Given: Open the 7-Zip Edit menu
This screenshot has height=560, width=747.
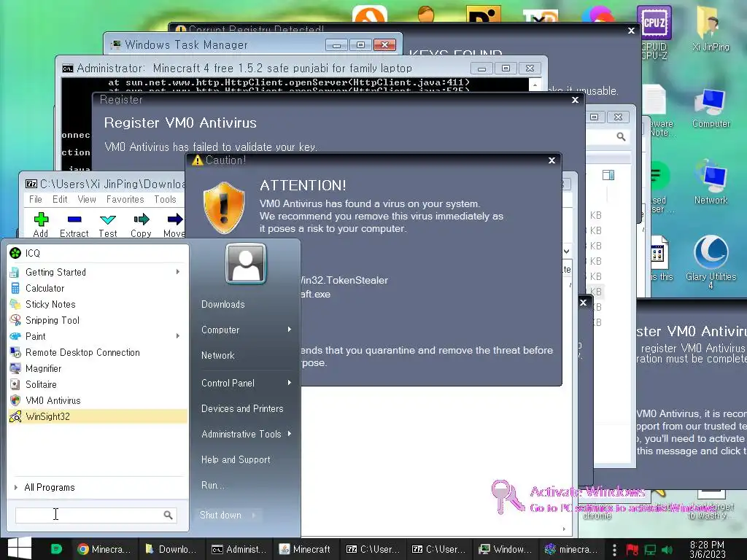Looking at the screenshot, I should pos(60,200).
